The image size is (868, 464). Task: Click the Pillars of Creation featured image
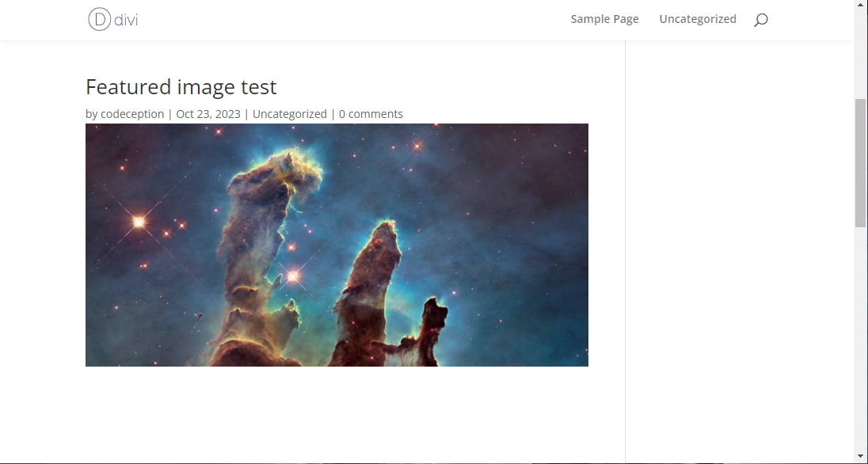tap(337, 245)
